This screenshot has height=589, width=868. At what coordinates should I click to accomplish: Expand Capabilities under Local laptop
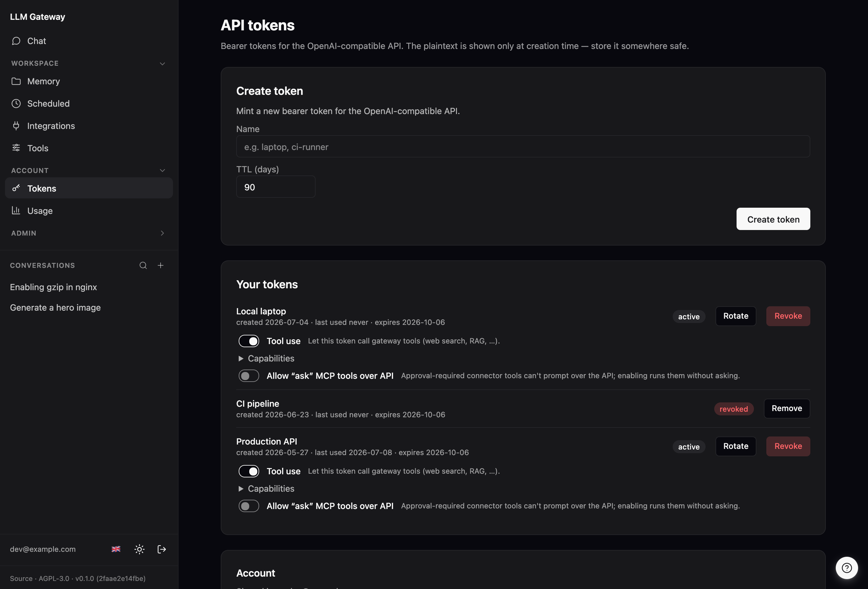click(267, 359)
